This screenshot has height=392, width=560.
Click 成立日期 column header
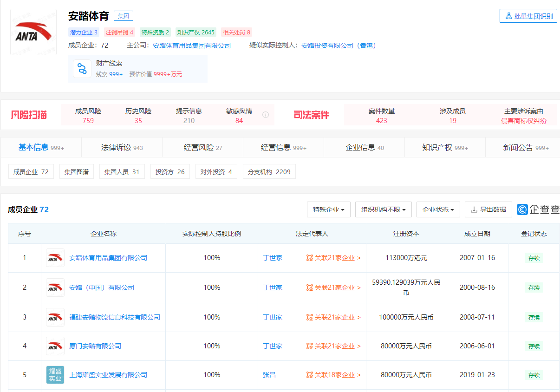477,234
